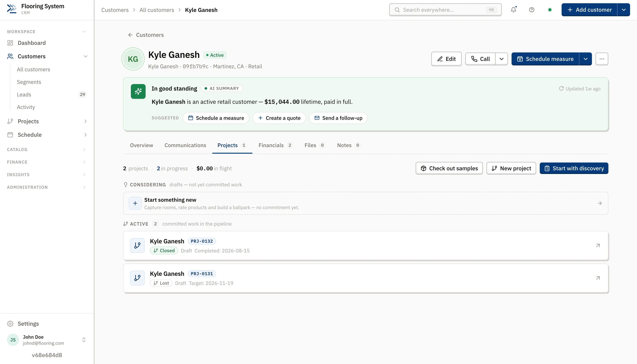637x364 pixels.
Task: Open the help question mark icon
Action: (532, 10)
